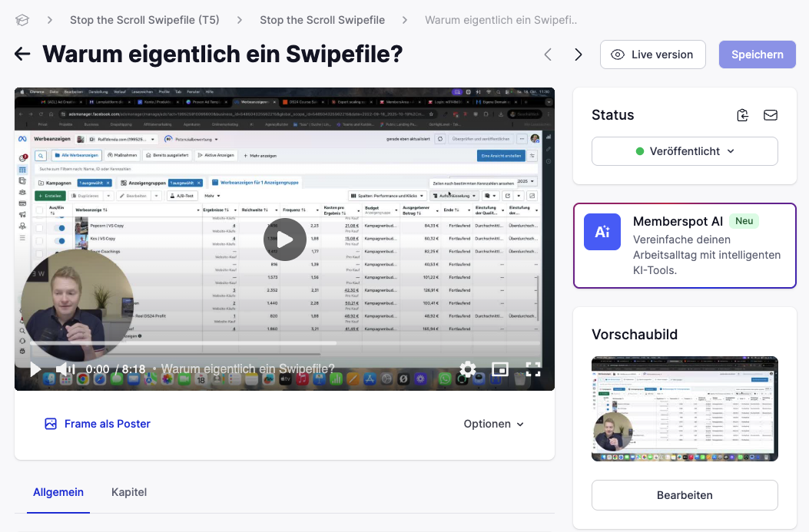Click the Vorschaubild preview thumbnail
The height and width of the screenshot is (532, 809).
[x=684, y=408]
